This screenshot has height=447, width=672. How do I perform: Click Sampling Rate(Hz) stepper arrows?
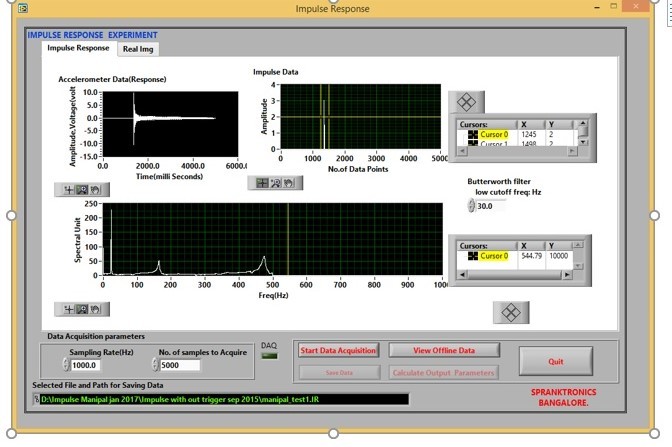[x=66, y=365]
